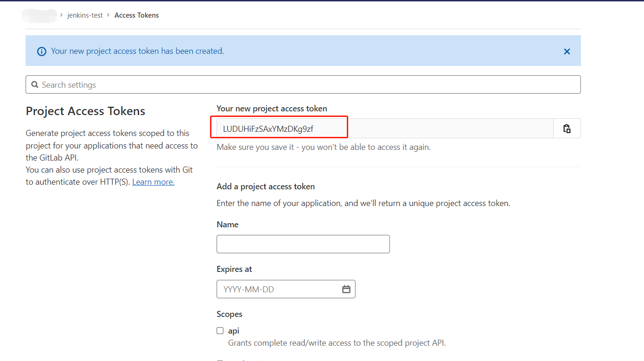Click the api scope label text
The image size is (644, 361).
coord(234,331)
